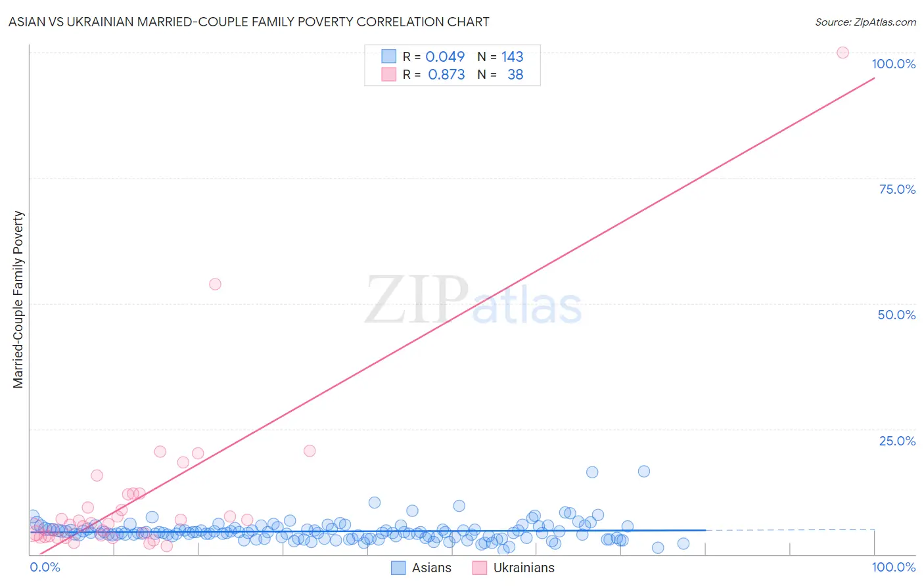Click the 50.0% y-axis tick label
This screenshot has width=924, height=586.
click(896, 315)
